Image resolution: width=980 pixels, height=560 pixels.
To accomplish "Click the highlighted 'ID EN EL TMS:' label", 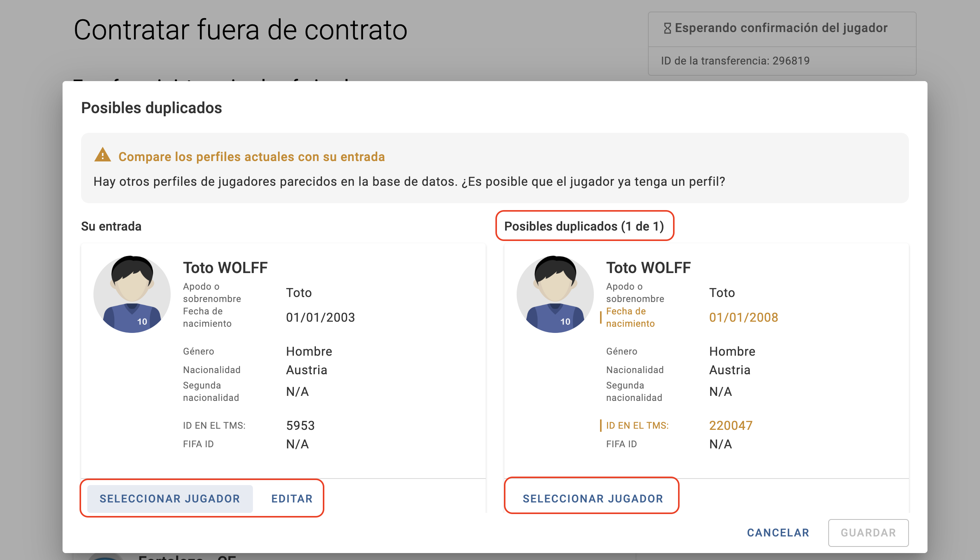I will click(638, 425).
